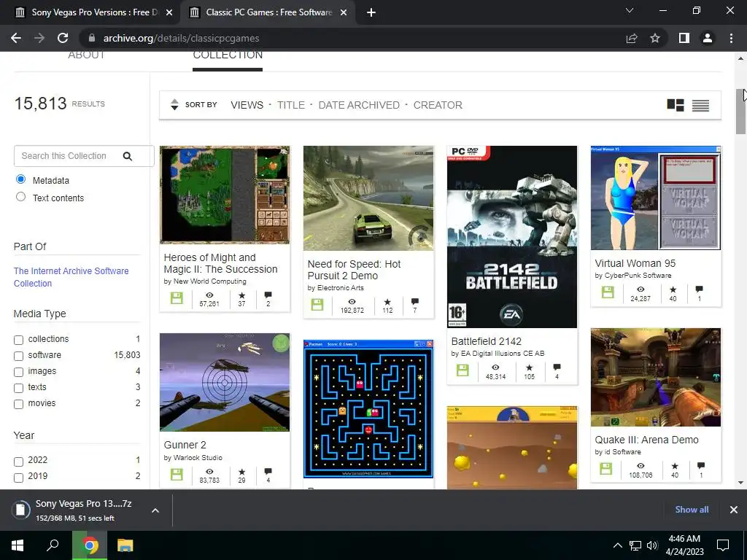Sort results by DATE ARCHIVED
This screenshot has height=560, width=747.
[x=359, y=105]
